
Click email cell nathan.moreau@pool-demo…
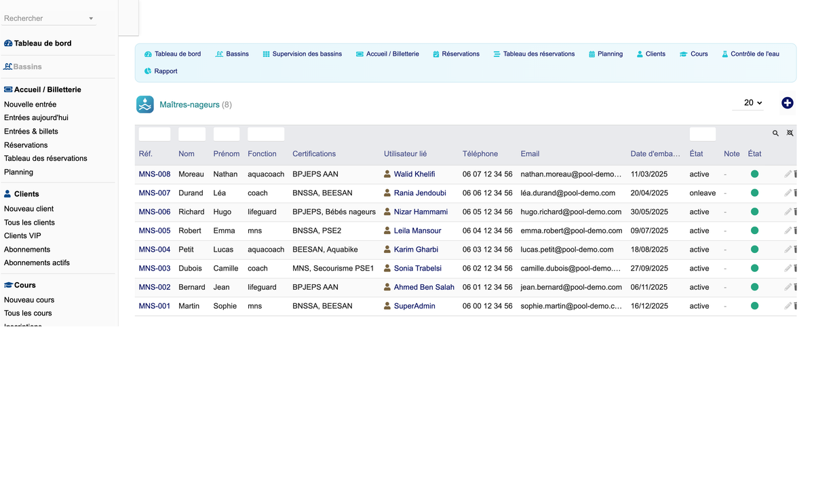pyautogui.click(x=571, y=174)
